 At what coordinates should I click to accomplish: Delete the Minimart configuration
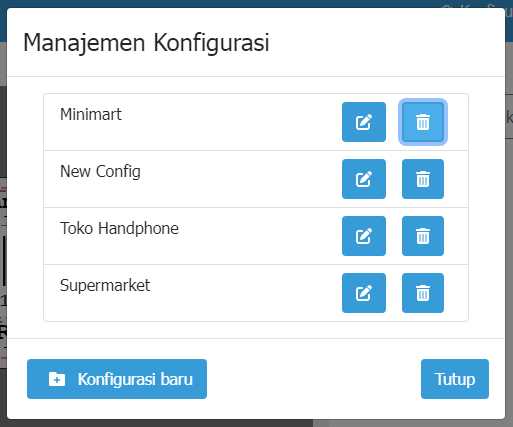(x=423, y=122)
